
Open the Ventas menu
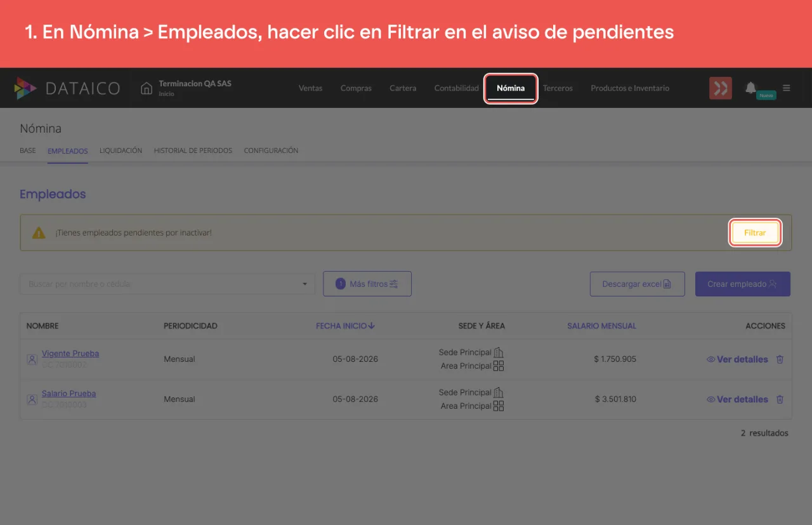pos(310,88)
